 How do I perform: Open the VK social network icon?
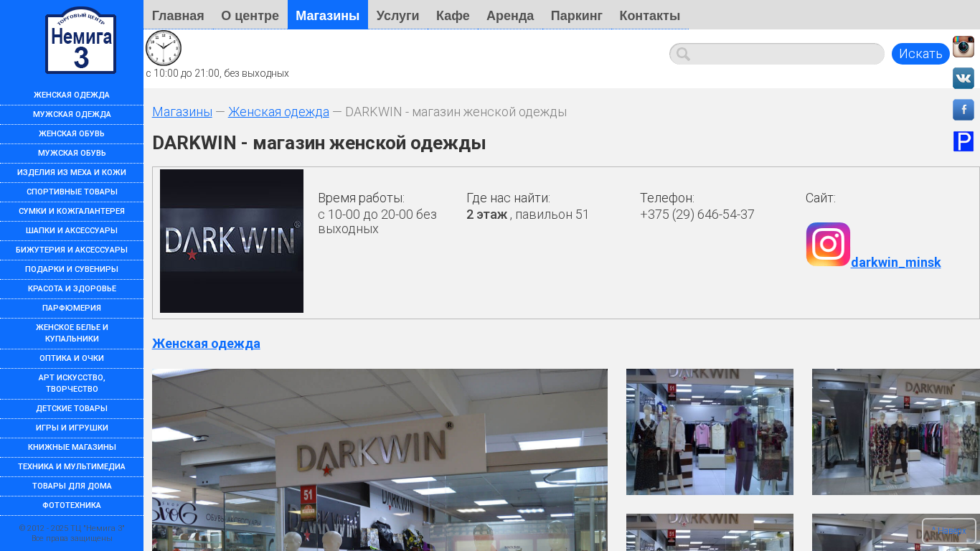pyautogui.click(x=963, y=78)
